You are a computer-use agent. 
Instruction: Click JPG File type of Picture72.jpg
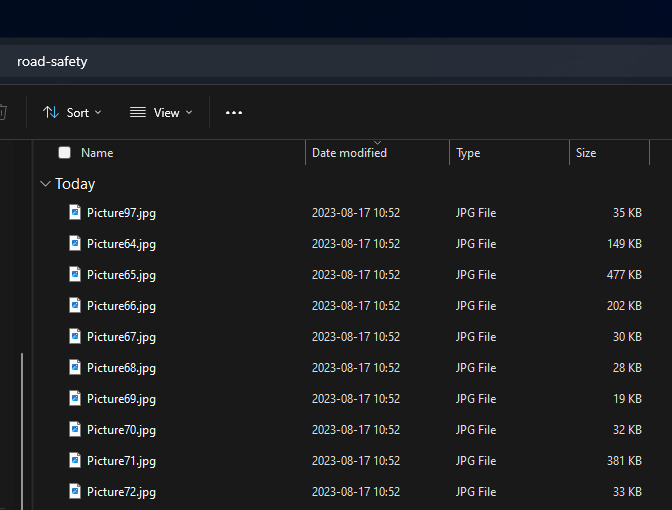point(476,492)
